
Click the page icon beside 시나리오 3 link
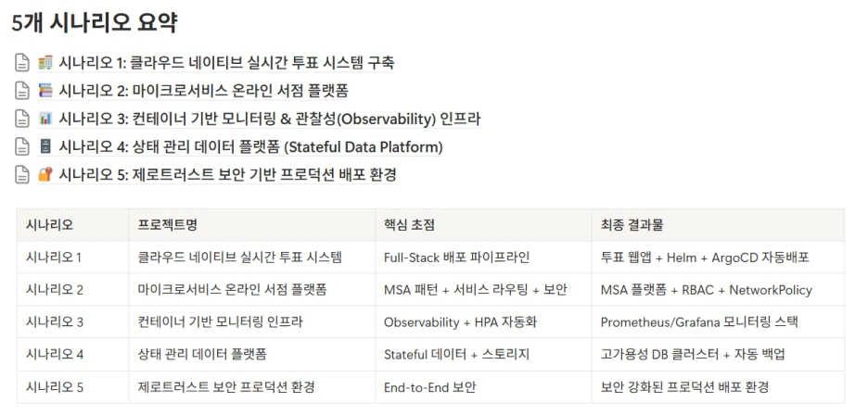(x=21, y=119)
